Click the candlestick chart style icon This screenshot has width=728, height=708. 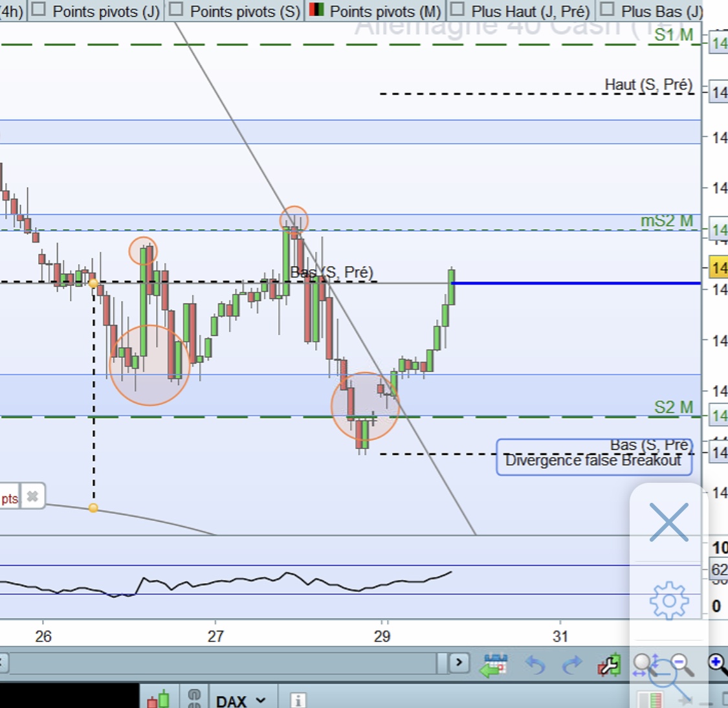pos(159,699)
